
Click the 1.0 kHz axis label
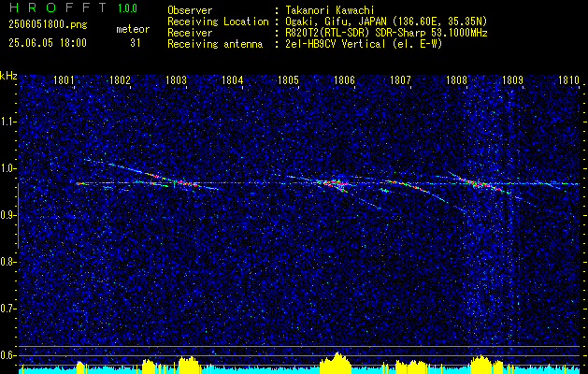(x=7, y=168)
